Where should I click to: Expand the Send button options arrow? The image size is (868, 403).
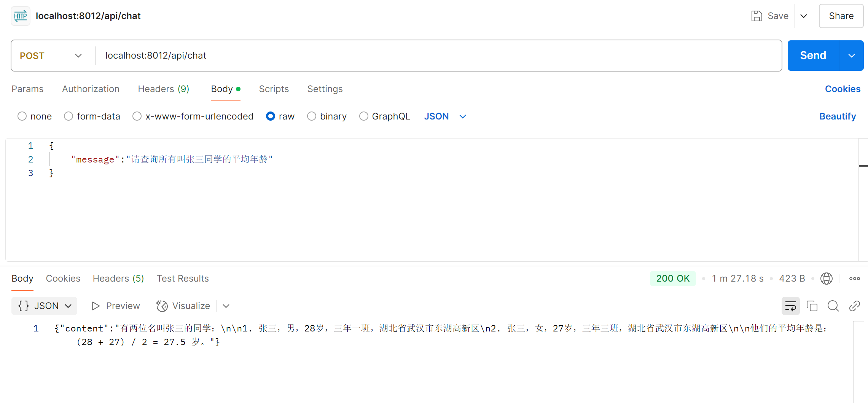coord(851,55)
